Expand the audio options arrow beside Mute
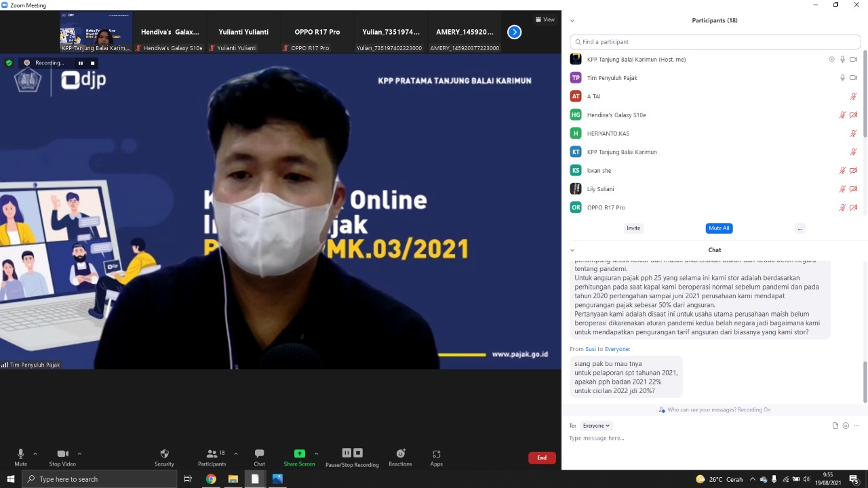This screenshot has width=868, height=488. click(35, 453)
